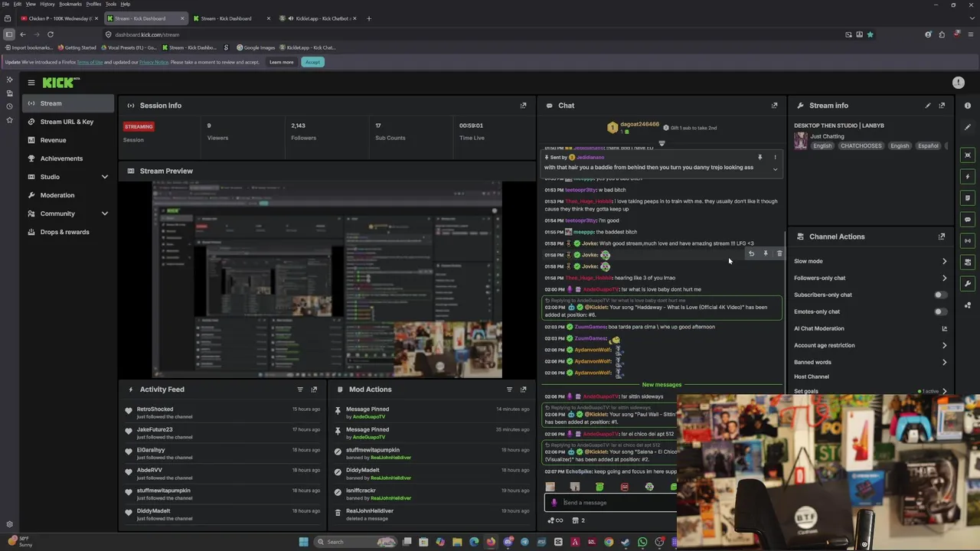Pin the hovered Jovke chat message
Viewport: 980px width, 551px height.
coord(765,253)
